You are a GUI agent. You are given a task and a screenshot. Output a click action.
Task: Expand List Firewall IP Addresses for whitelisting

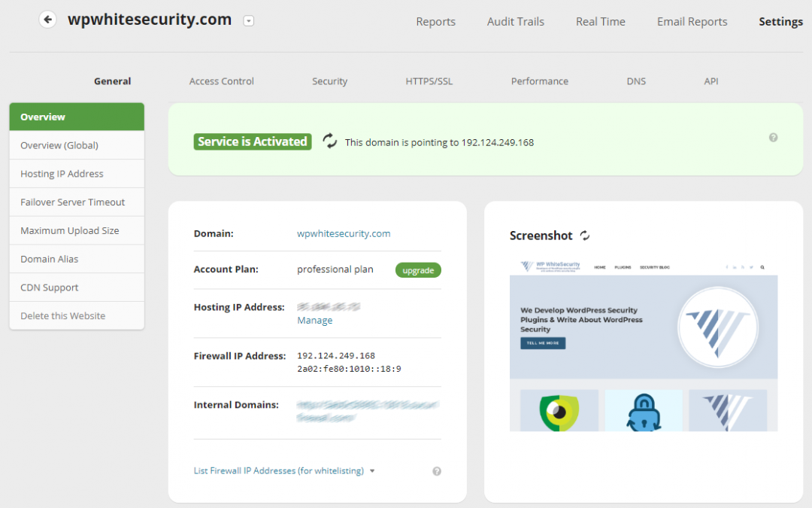[283, 470]
